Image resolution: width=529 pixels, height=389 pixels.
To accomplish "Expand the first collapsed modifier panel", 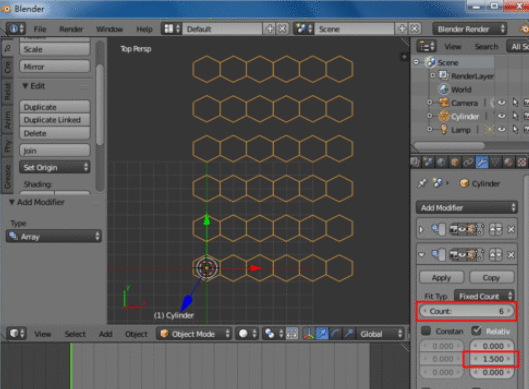I will coord(421,229).
